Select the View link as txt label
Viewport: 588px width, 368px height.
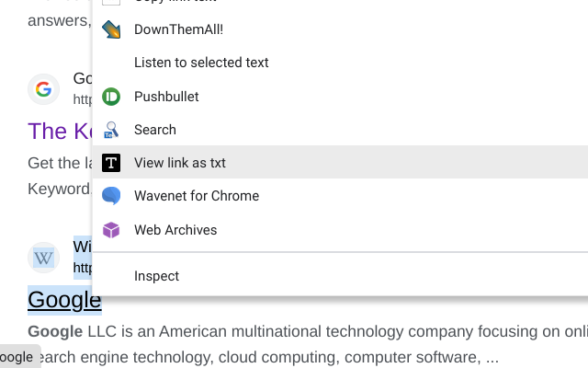180,163
